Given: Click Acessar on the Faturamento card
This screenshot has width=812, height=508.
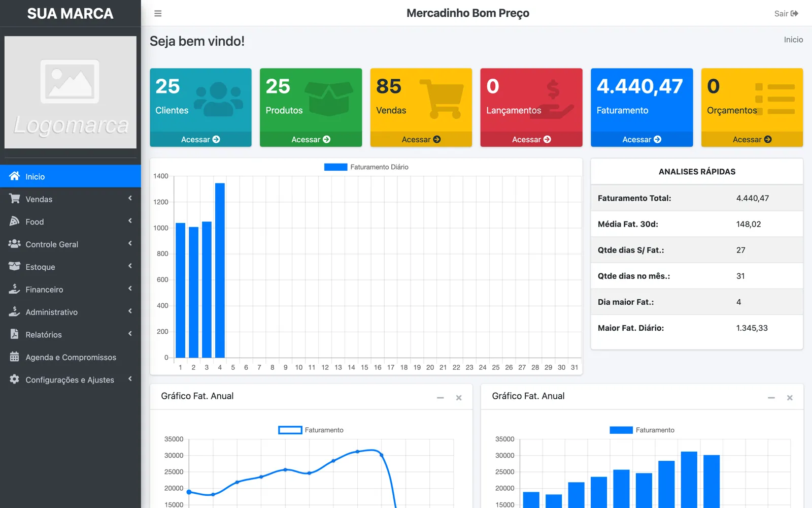Looking at the screenshot, I should coord(641,139).
